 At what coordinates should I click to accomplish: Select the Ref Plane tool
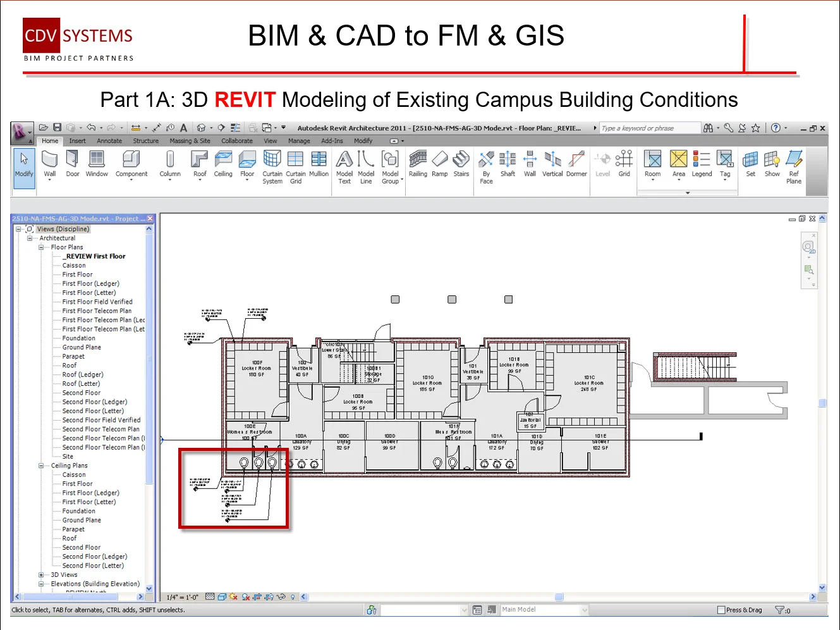point(794,167)
